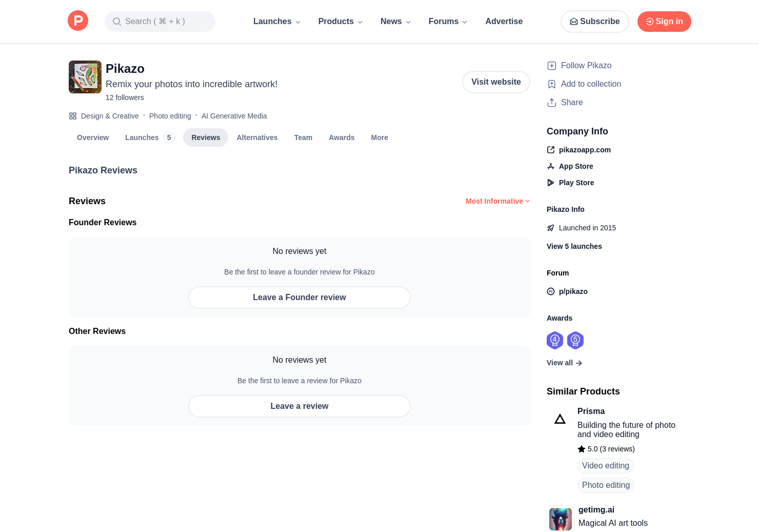
Task: Click the Product Hunt logo icon
Action: pos(78,21)
